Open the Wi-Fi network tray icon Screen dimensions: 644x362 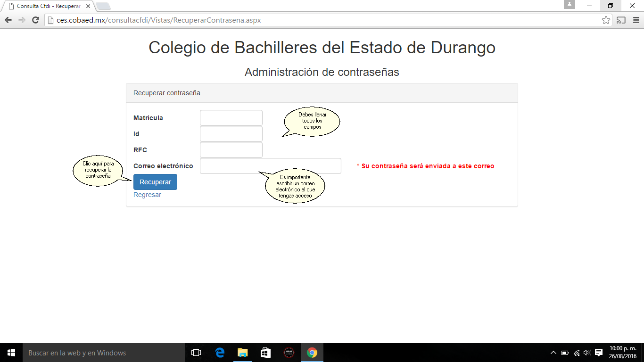click(576, 353)
